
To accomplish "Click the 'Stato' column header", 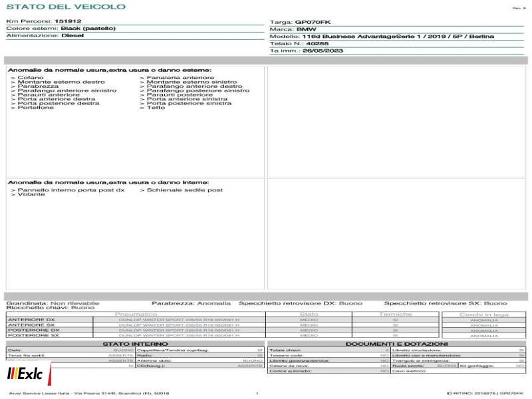I will click(309, 315).
